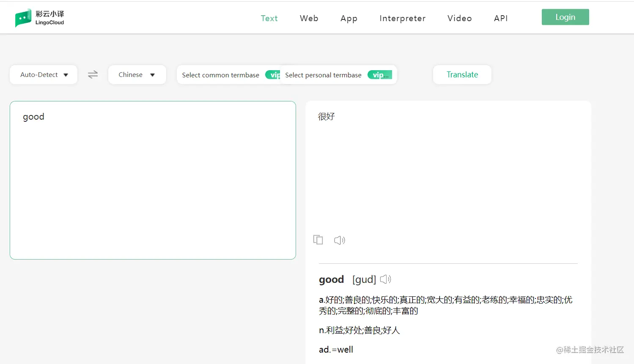Select a personal termbase
Screen dimensions: 634x364
pos(323,75)
